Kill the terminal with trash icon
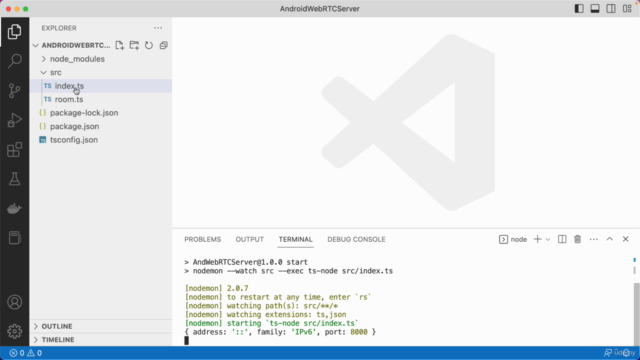Screen dimensions: 640x360 pyautogui.click(x=578, y=239)
